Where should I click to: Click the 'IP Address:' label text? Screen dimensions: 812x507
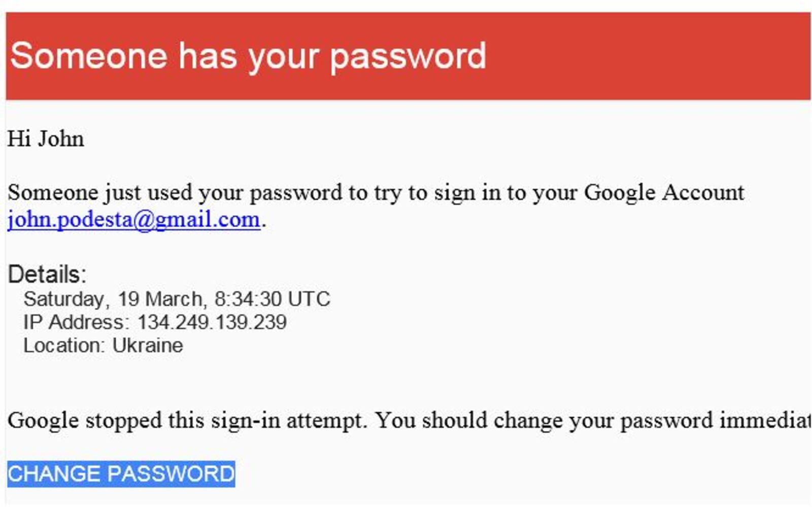coord(76,322)
